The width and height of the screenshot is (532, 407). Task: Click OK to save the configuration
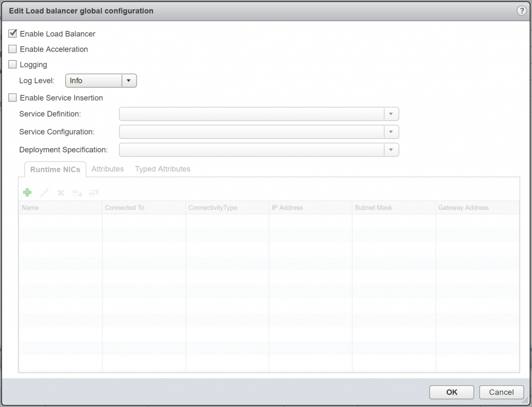click(x=451, y=392)
